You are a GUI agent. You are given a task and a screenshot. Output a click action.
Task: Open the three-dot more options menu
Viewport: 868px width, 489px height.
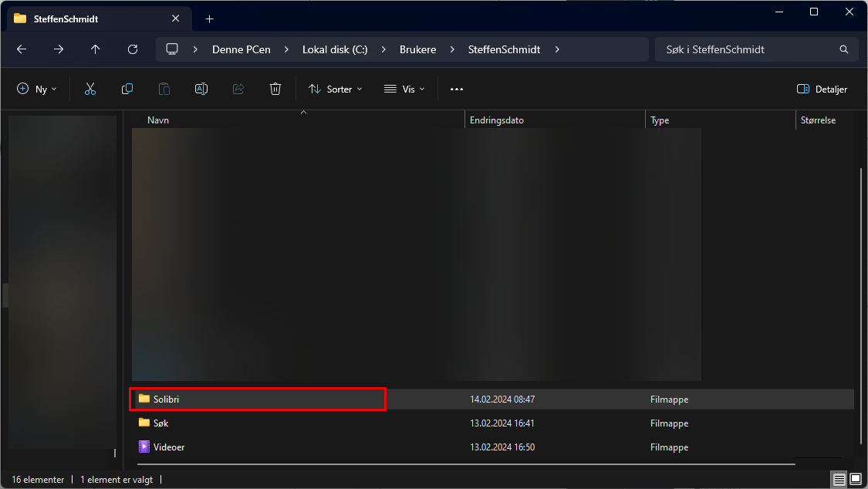point(457,89)
